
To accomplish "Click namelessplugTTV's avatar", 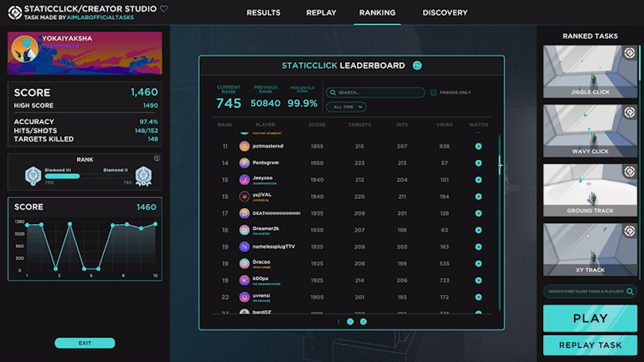I will (245, 247).
